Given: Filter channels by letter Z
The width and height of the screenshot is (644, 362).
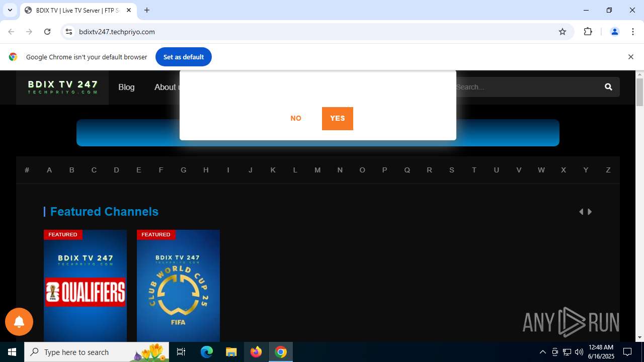Looking at the screenshot, I should [608, 170].
